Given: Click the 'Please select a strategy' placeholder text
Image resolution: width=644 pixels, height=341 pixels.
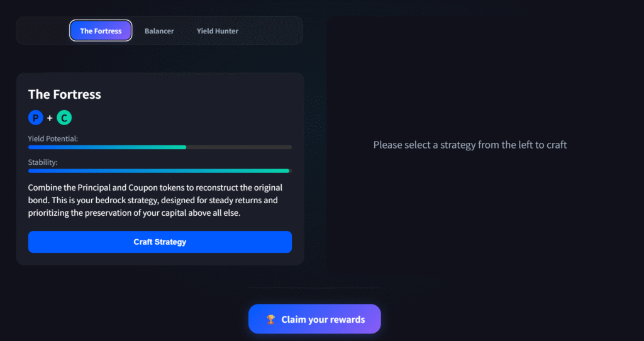Looking at the screenshot, I should pyautogui.click(x=470, y=145).
